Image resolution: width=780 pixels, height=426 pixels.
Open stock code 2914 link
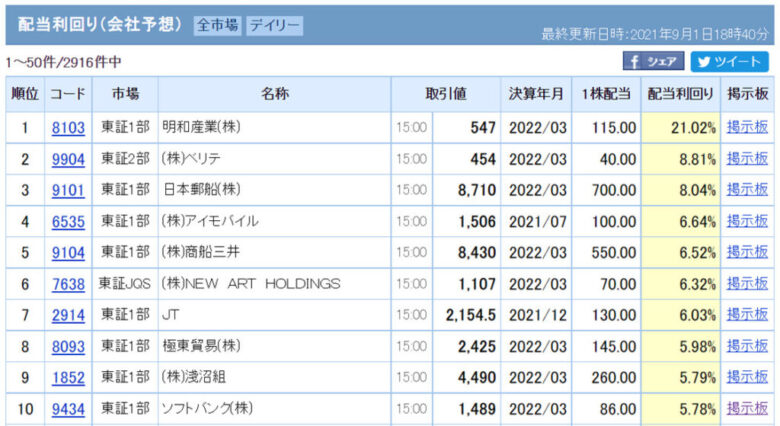click(x=68, y=315)
